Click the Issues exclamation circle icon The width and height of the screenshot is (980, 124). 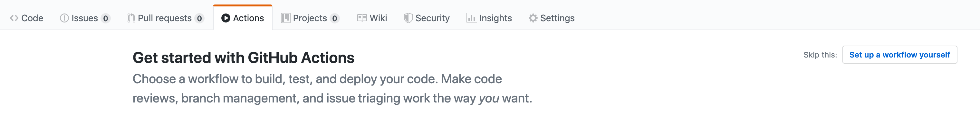click(x=64, y=18)
